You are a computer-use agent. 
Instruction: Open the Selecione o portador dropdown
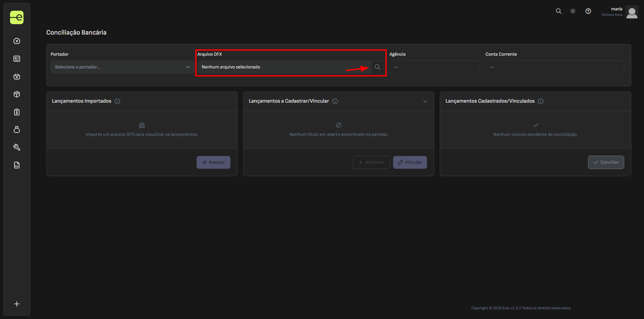(x=122, y=67)
